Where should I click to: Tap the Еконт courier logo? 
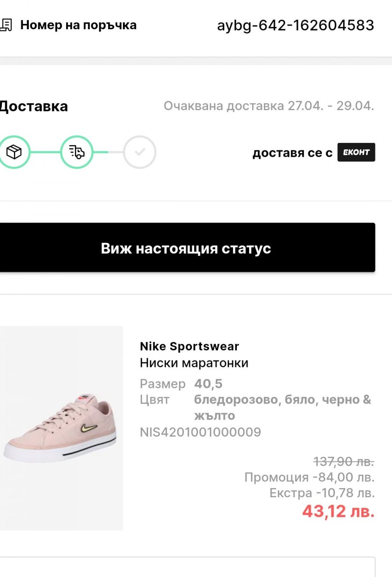click(x=356, y=152)
